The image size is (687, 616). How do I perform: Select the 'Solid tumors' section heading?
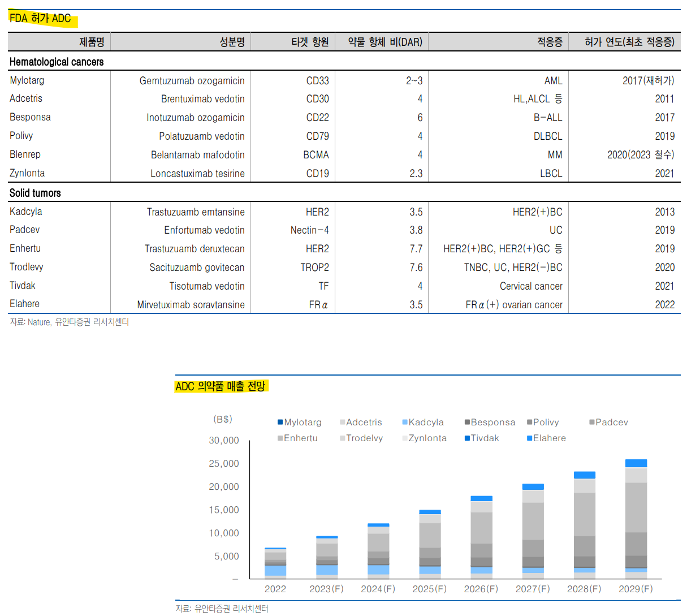click(35, 193)
